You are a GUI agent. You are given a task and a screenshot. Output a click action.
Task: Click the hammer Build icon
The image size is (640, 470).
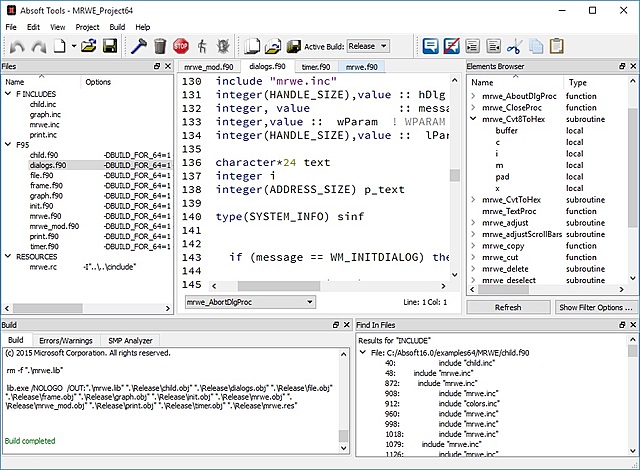(x=138, y=46)
